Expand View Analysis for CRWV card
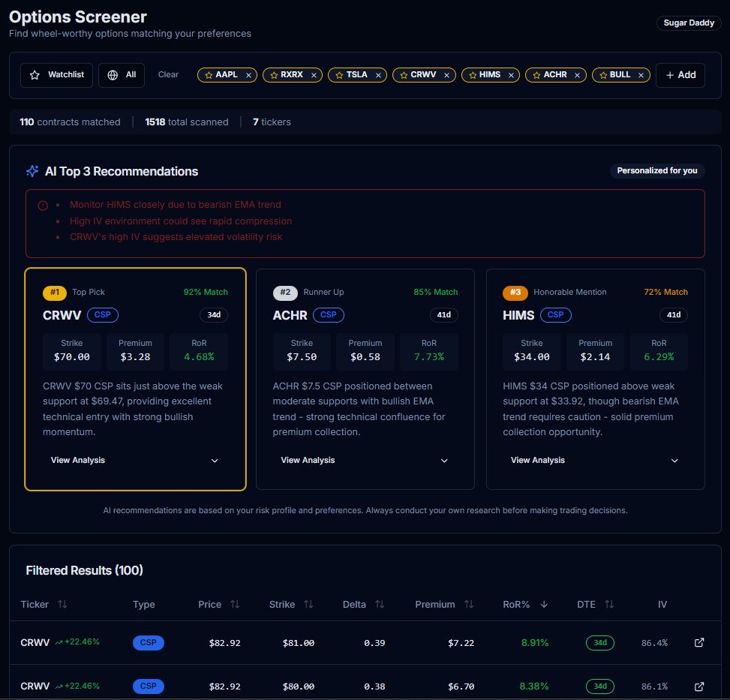This screenshot has width=730, height=700. 135,461
